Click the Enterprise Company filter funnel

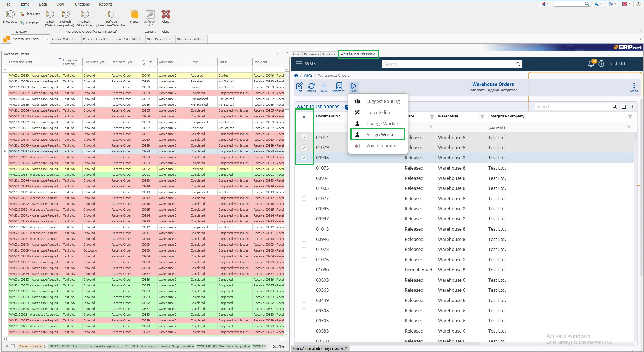(x=630, y=116)
